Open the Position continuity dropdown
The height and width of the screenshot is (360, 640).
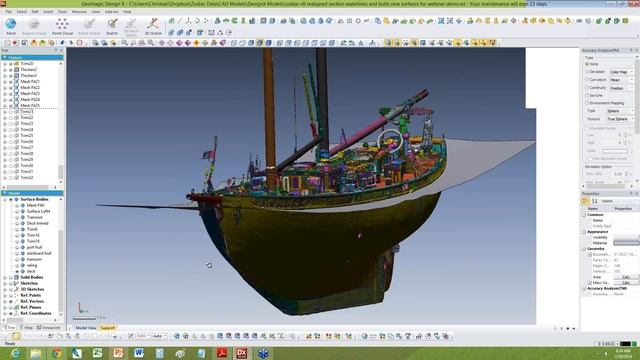[x=622, y=88]
